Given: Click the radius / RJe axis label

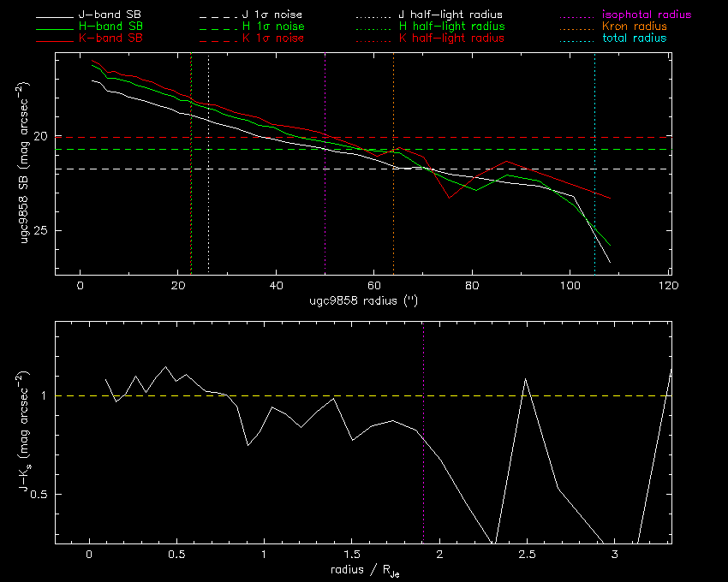Looking at the screenshot, I should pyautogui.click(x=365, y=571).
